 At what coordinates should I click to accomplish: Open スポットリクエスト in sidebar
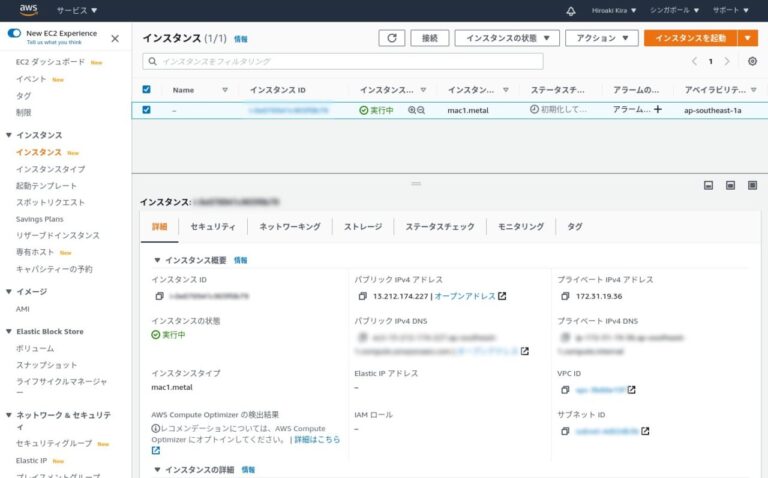click(x=50, y=202)
